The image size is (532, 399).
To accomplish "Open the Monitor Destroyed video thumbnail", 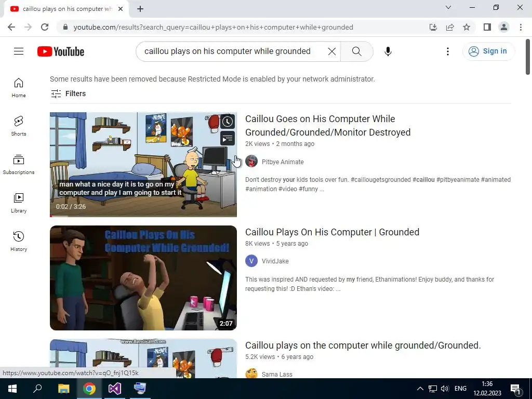I will click(143, 165).
